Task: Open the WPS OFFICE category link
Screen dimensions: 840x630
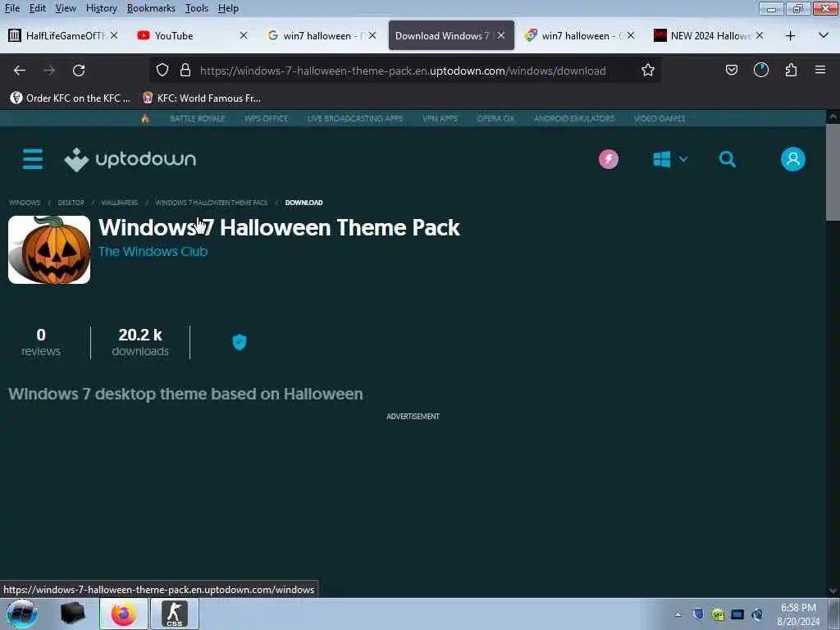Action: coord(267,118)
